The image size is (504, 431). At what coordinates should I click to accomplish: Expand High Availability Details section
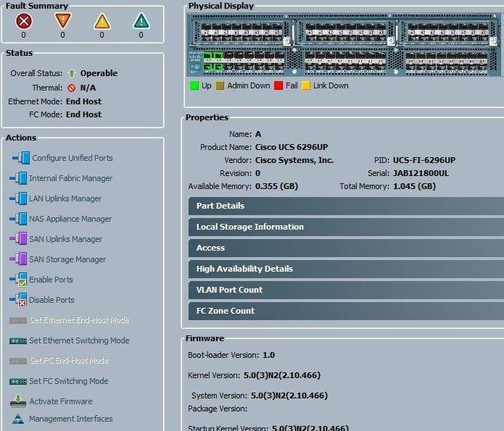coord(346,269)
